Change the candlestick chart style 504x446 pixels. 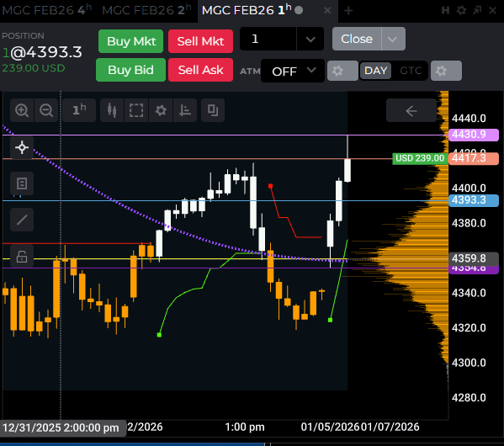pyautogui.click(x=112, y=110)
